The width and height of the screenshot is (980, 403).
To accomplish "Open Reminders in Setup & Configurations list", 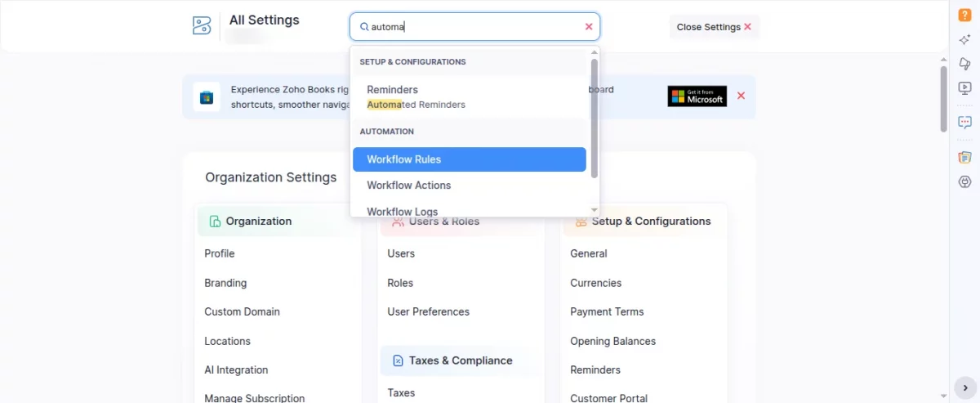I will click(x=595, y=370).
